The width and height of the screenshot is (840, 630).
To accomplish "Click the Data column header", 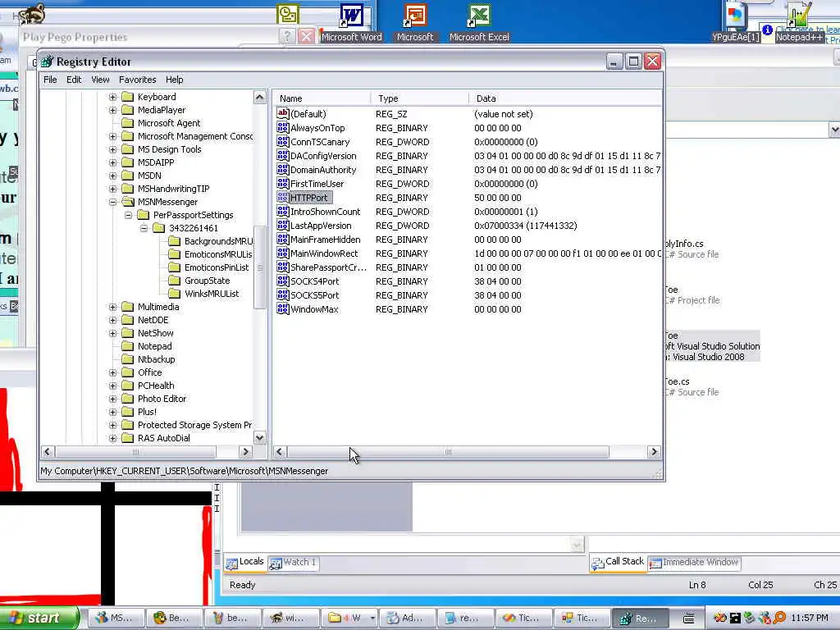I will 565,98.
